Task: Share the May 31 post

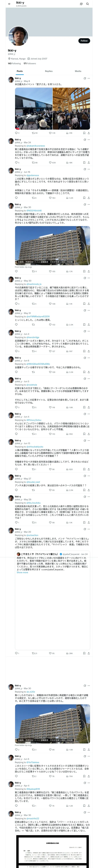Action: tap(89, 324)
